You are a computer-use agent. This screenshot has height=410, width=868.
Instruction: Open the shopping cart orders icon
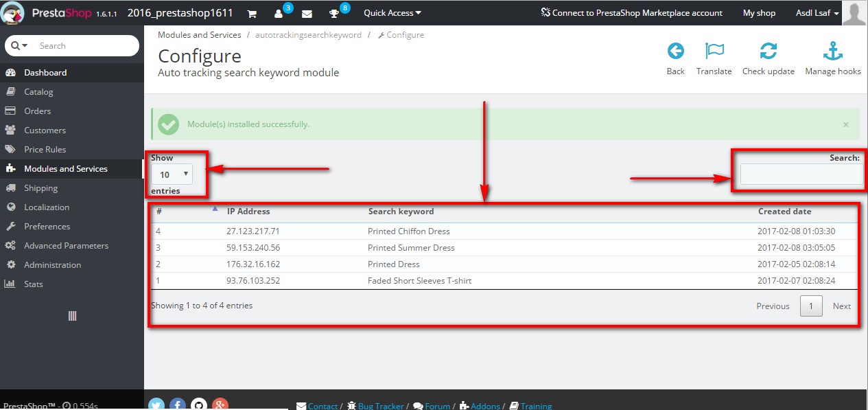[252, 14]
